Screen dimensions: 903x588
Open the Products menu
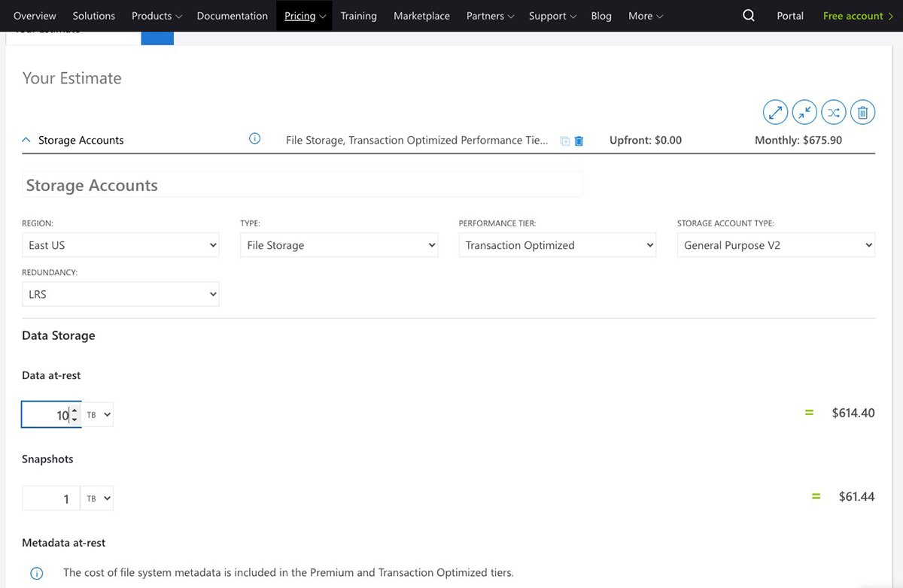(x=156, y=15)
